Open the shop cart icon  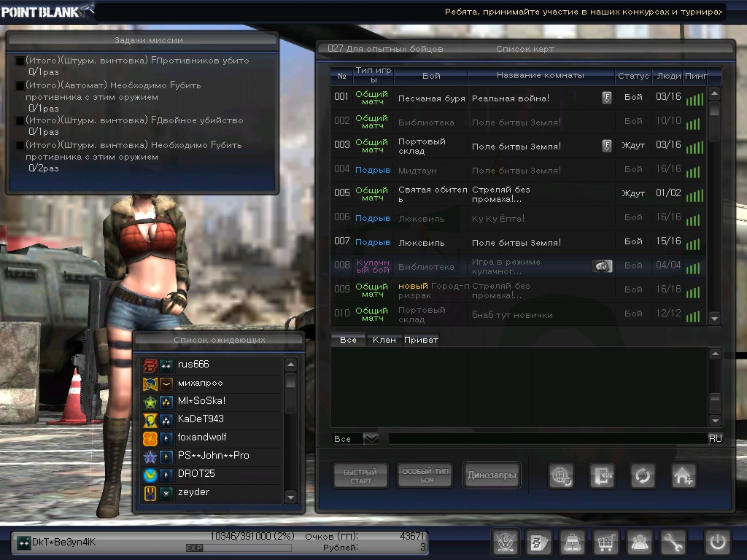[605, 542]
